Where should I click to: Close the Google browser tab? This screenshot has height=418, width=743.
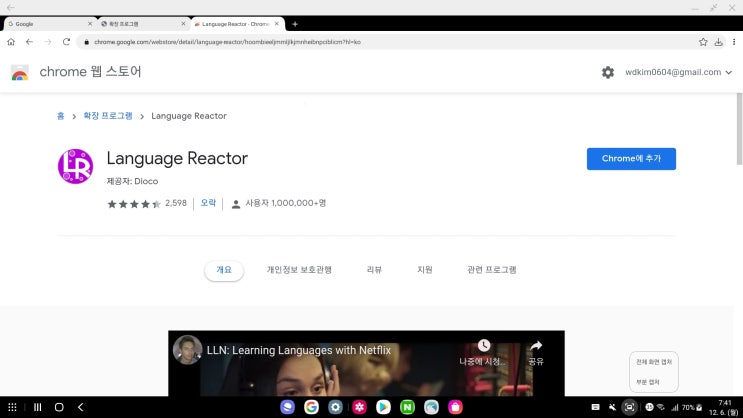pyautogui.click(x=90, y=24)
